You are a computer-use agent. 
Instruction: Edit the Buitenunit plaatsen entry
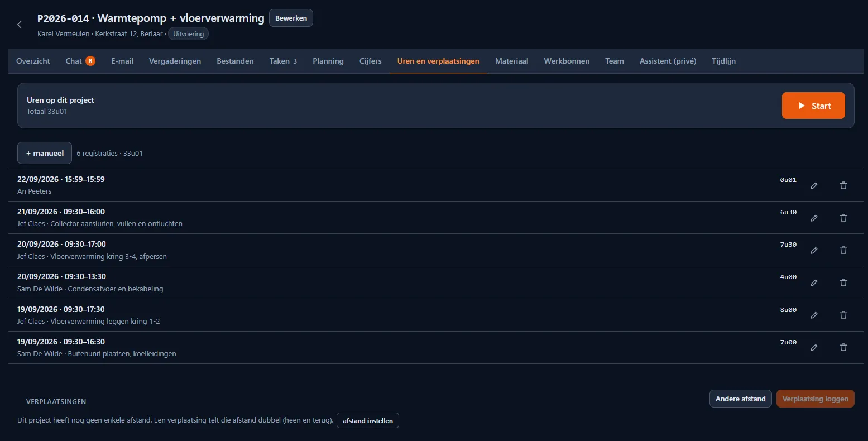click(814, 347)
